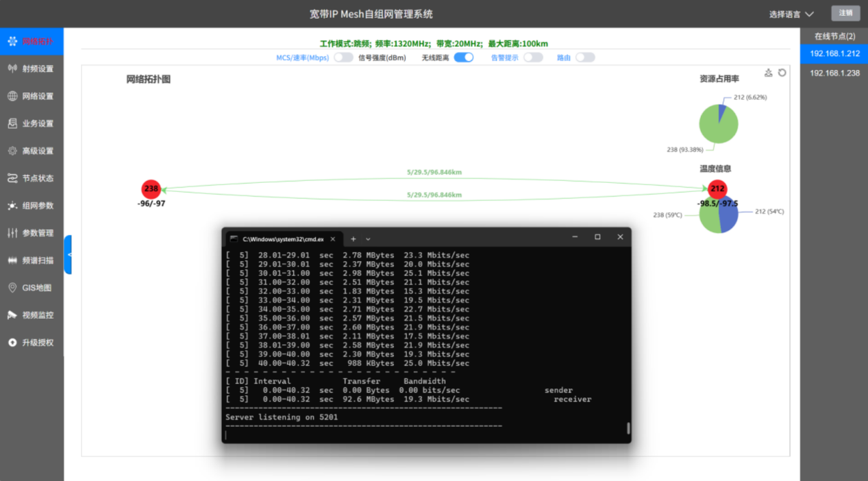Click the 信号强度(dBm) label
Viewport: 868px width, 481px height.
point(382,58)
